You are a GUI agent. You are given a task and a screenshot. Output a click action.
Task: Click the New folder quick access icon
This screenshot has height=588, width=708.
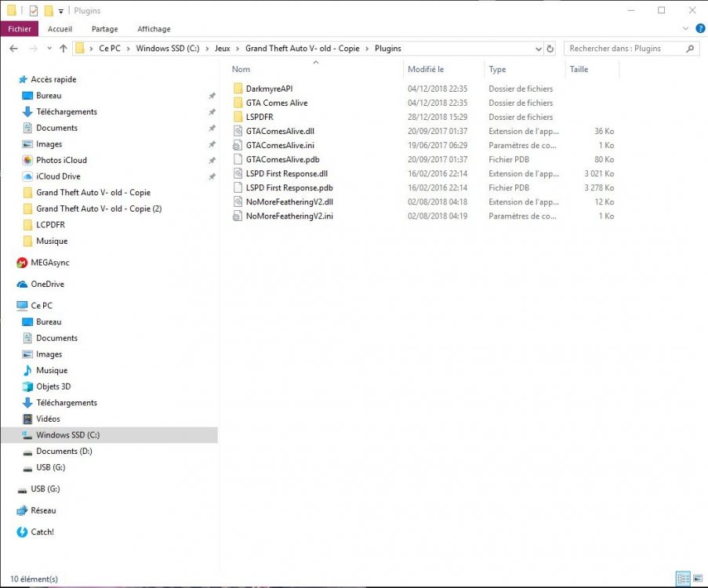click(49, 10)
